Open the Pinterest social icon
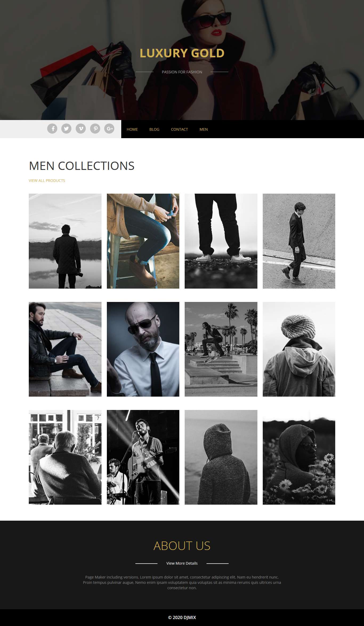 point(95,129)
